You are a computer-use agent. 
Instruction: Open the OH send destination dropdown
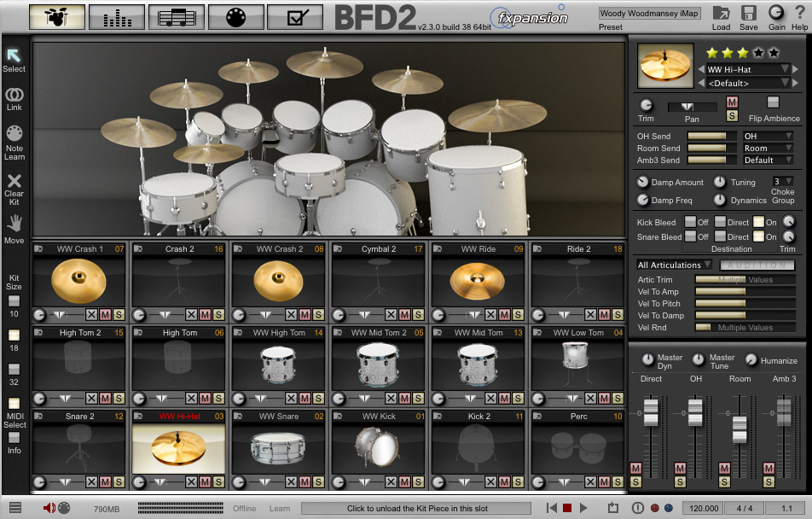768,136
